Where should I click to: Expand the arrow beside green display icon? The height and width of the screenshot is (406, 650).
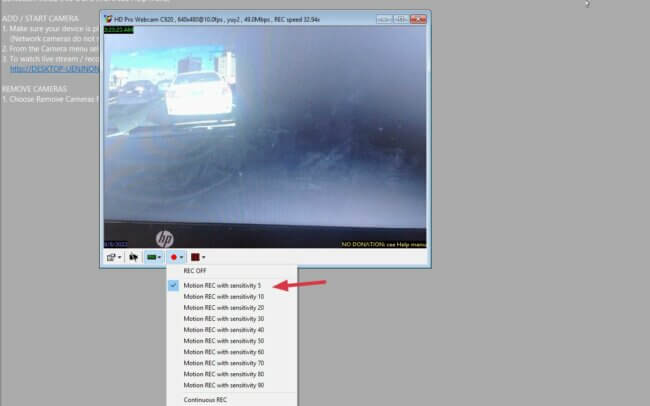159,257
